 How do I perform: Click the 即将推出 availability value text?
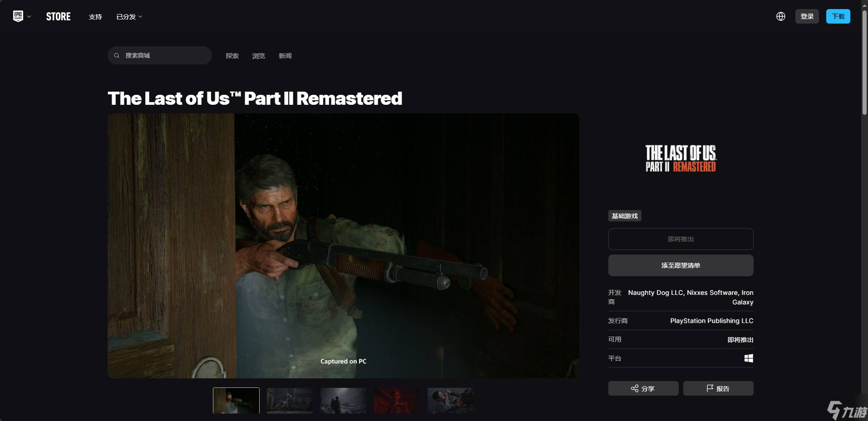click(x=740, y=340)
